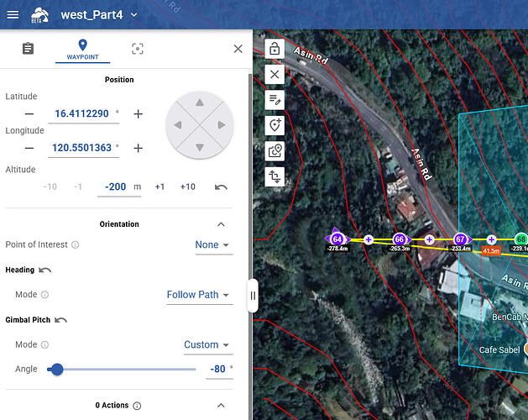The height and width of the screenshot is (420, 528).
Task: Click the orange 41.5m distance label
Action: (491, 251)
